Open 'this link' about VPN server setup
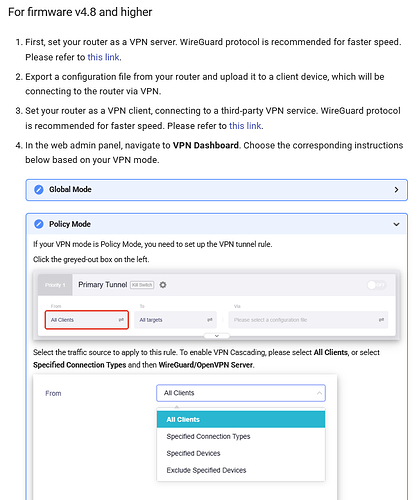418x500 pixels. click(x=103, y=57)
